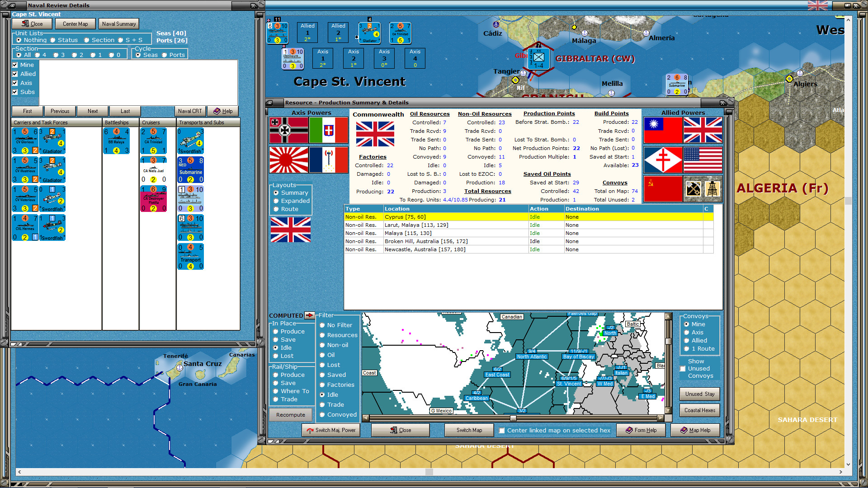This screenshot has height=488, width=868.
Task: Open the Naval CRT table
Action: click(x=190, y=111)
